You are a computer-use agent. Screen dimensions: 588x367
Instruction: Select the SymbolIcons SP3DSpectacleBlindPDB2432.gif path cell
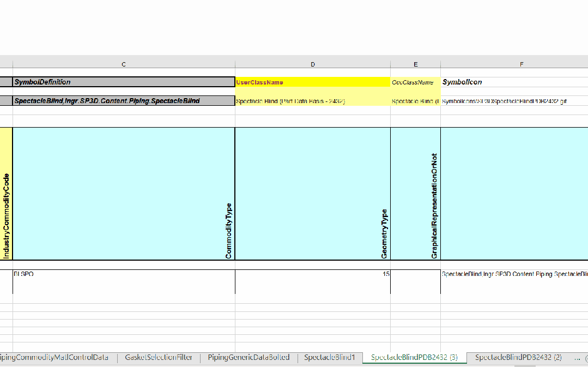pyautogui.click(x=514, y=101)
